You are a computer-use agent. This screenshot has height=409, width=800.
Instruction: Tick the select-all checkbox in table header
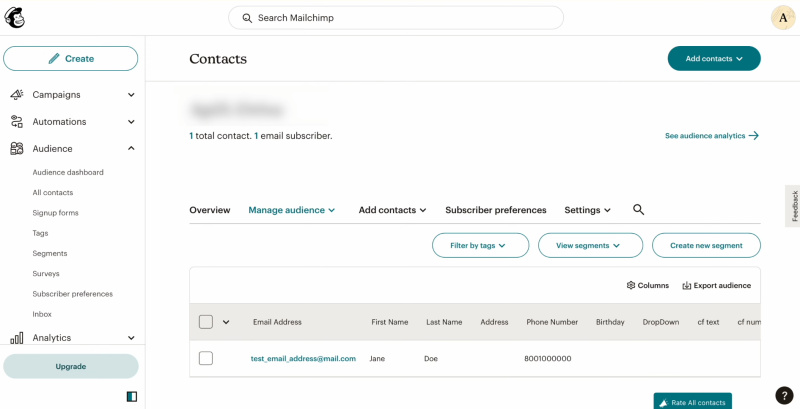(x=206, y=322)
